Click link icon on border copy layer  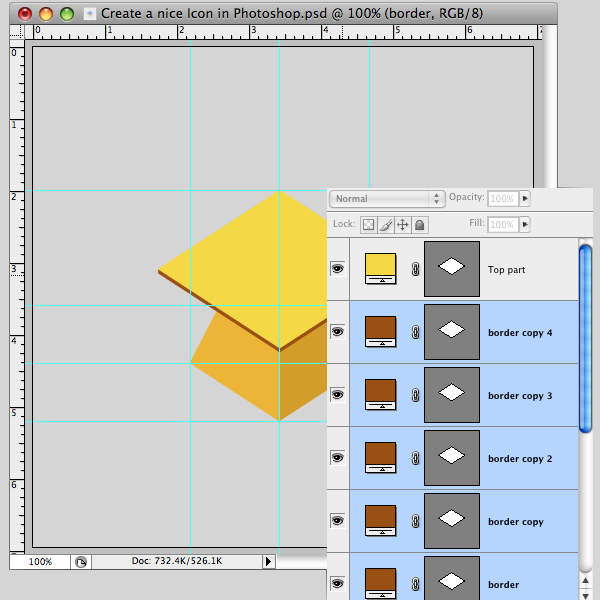coord(416,521)
